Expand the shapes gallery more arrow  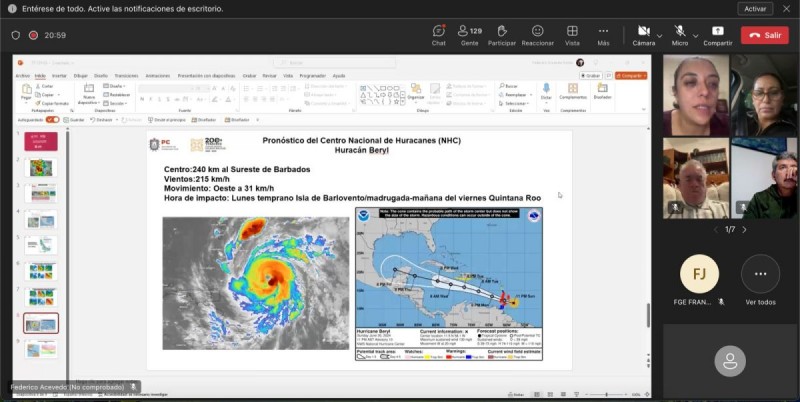coord(403,102)
